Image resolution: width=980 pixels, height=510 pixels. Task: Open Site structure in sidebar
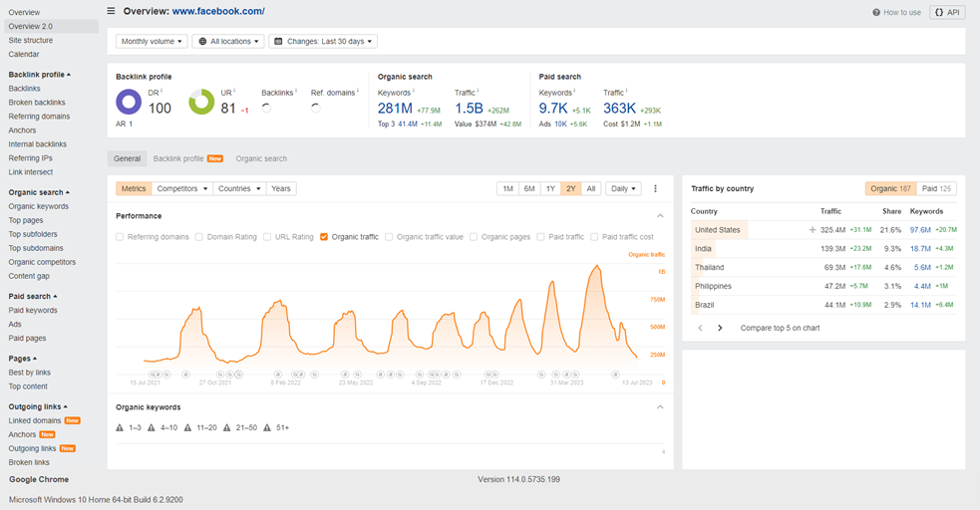click(31, 40)
